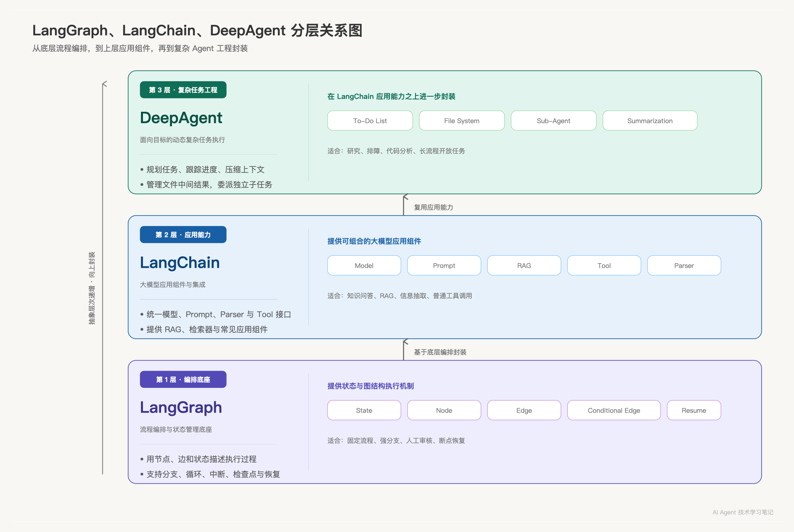Click bullet 支持分支、循环、中断、检查点与恢复
Screen dimensions: 794x532
click(210, 474)
